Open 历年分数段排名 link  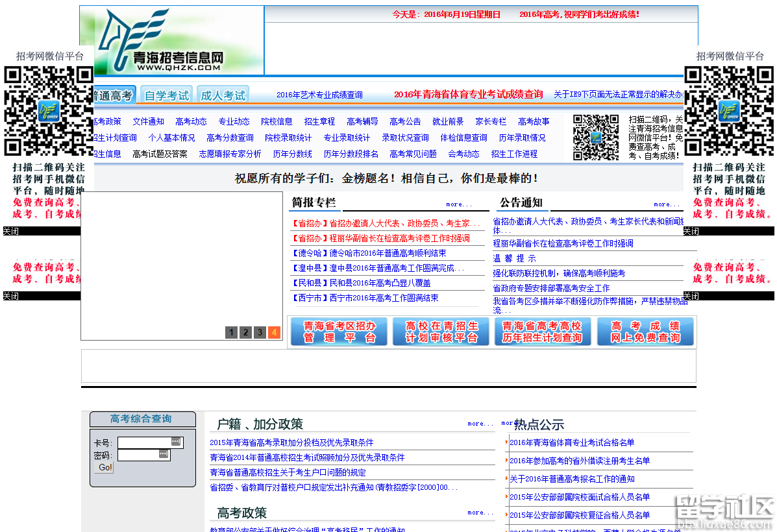pyautogui.click(x=351, y=154)
